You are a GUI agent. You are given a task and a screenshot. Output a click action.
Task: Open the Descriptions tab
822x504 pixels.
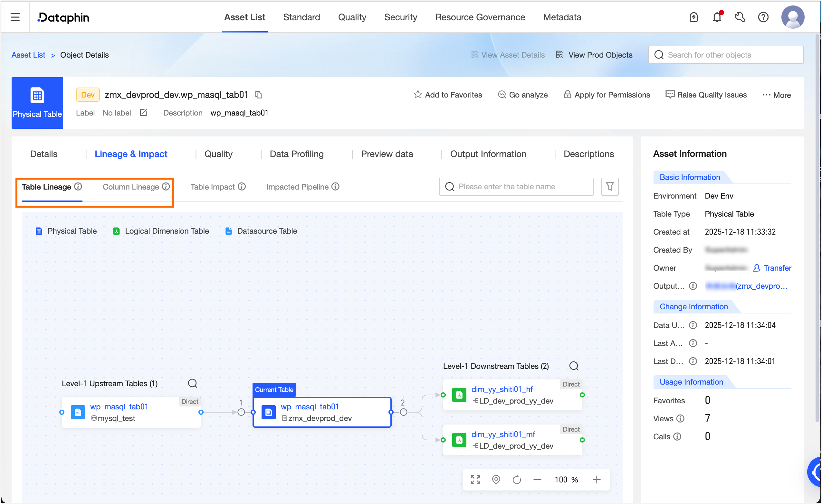(588, 154)
